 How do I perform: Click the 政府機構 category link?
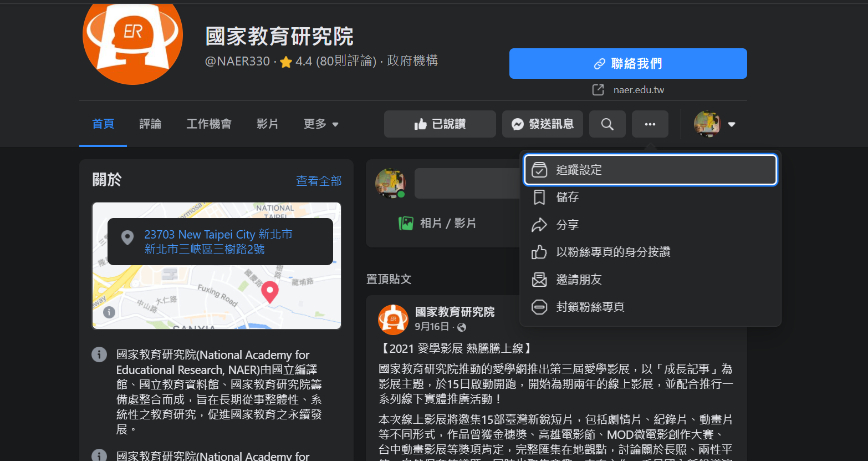click(412, 60)
